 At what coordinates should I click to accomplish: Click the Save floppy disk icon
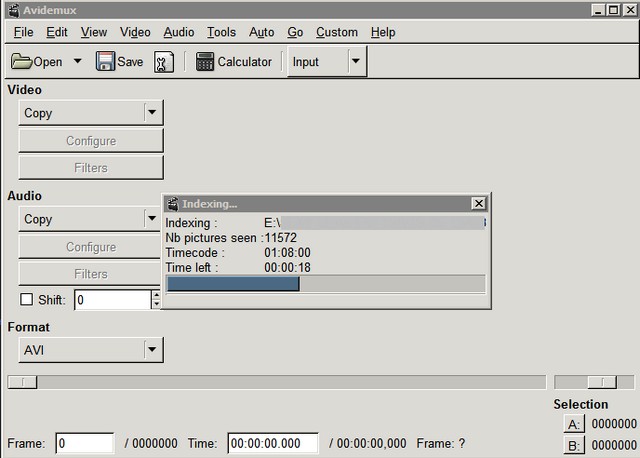click(105, 62)
